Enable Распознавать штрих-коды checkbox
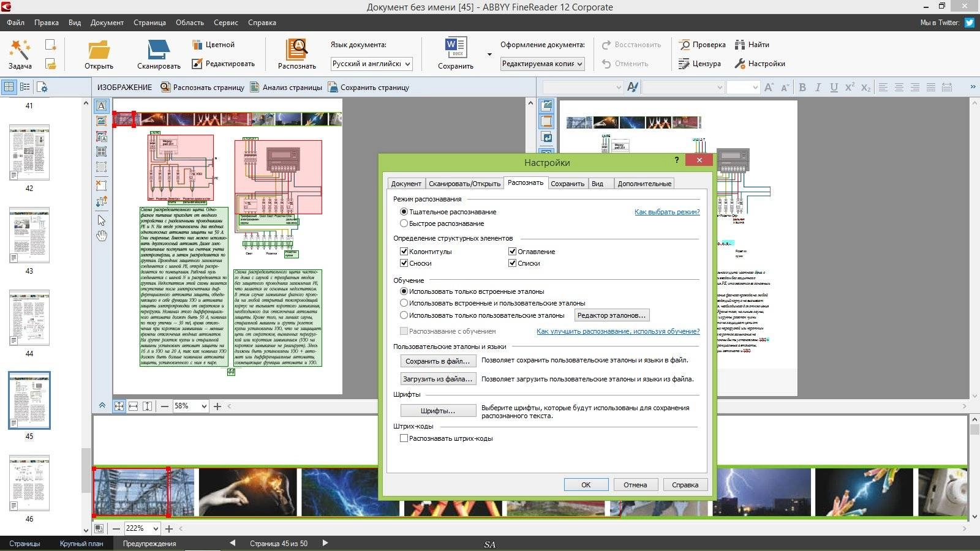This screenshot has height=551, width=980. point(404,438)
